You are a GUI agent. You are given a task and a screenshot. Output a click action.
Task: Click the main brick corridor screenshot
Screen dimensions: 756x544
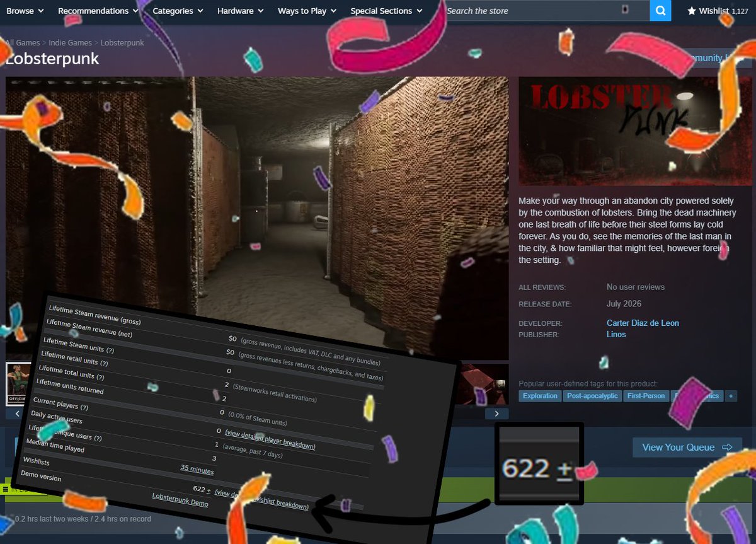(257, 218)
